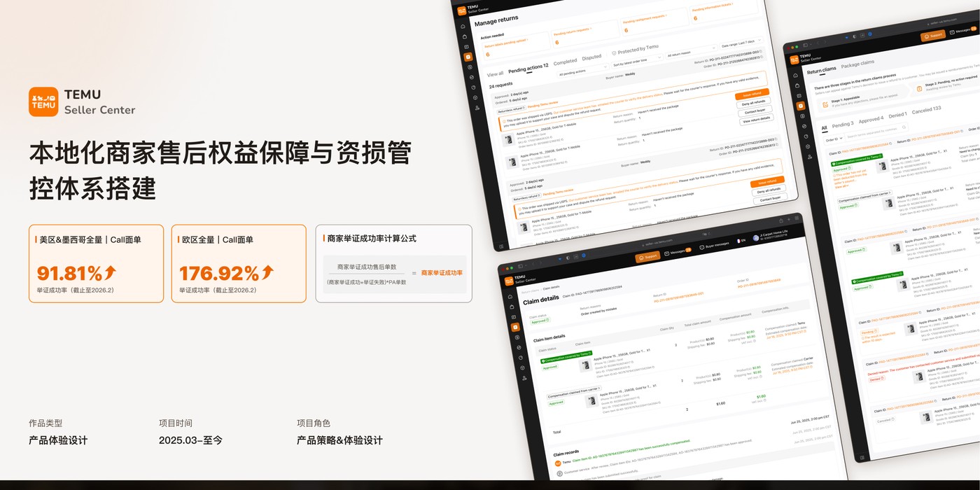The height and width of the screenshot is (490, 980).
Task: Open the All return reason dropdown
Action: point(692,52)
